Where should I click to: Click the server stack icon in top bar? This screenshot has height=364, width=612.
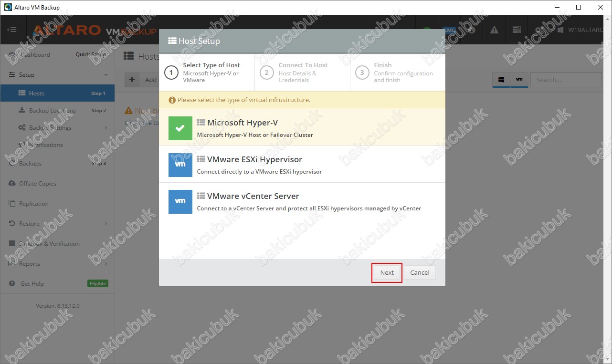coord(517,30)
